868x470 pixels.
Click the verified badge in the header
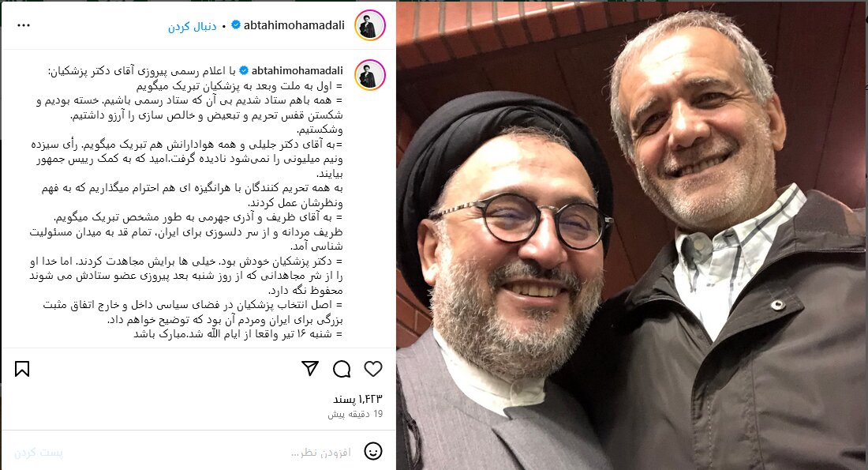(236, 25)
